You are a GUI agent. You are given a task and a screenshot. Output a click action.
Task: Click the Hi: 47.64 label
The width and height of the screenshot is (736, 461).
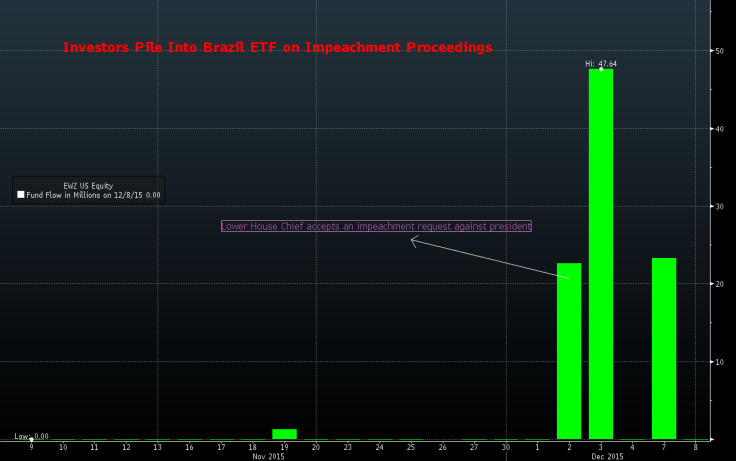[x=601, y=63]
